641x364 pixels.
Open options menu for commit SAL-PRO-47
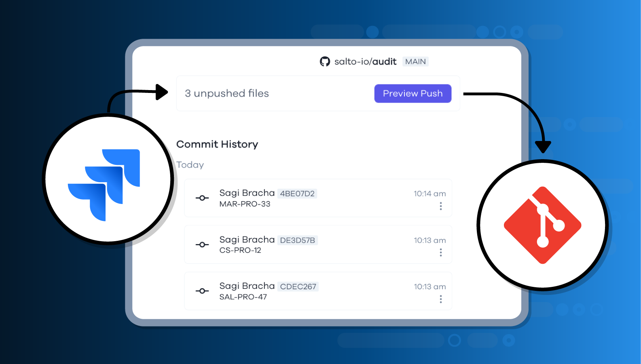click(440, 299)
